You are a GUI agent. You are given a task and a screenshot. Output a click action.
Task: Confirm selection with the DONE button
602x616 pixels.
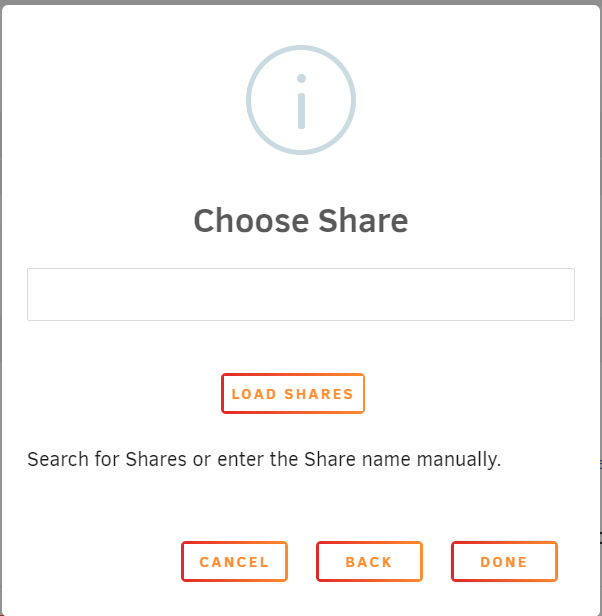coord(505,562)
